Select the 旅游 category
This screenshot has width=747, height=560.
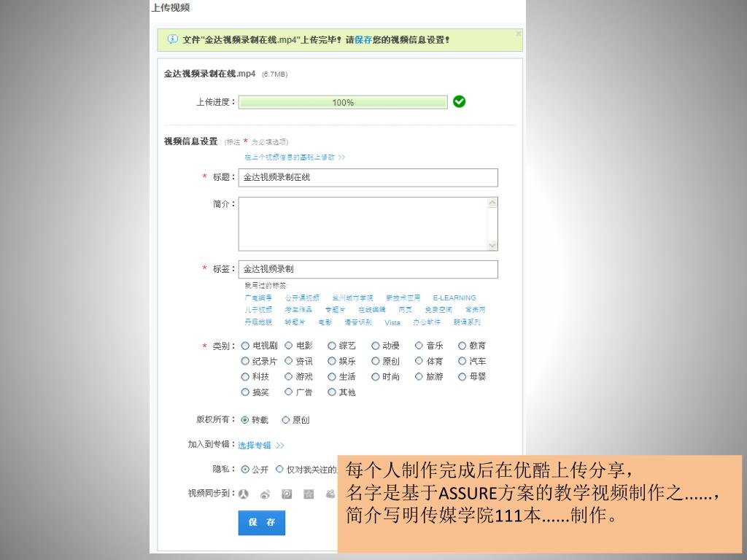point(419,377)
